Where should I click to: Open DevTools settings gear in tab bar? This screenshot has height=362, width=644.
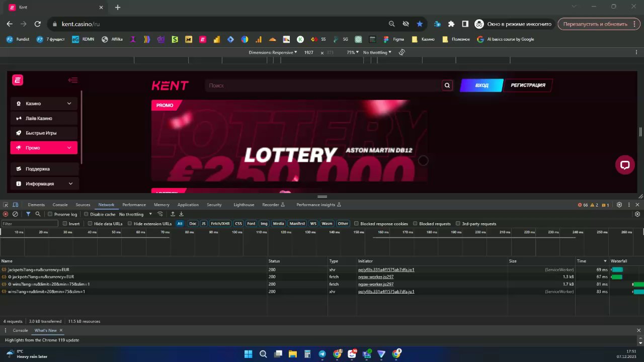619,205
